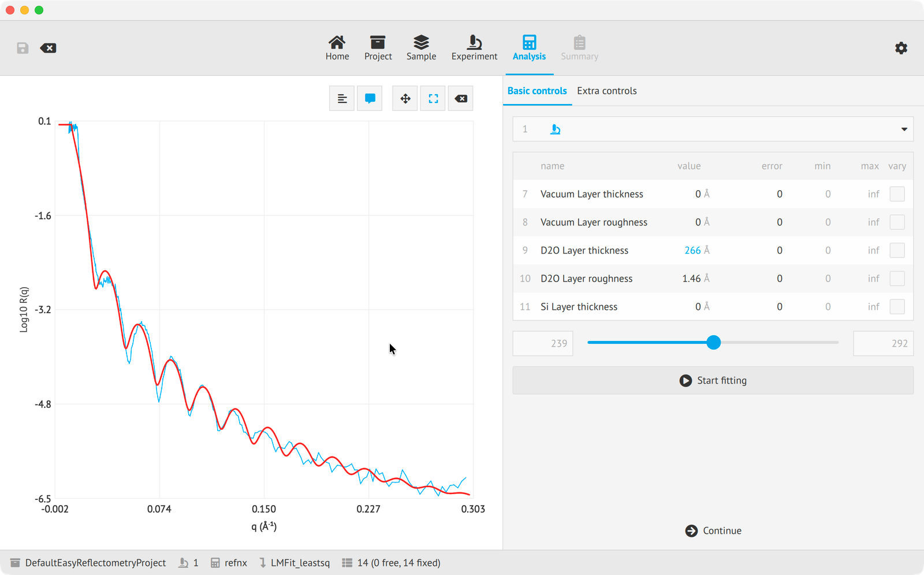Click the parameter value slider handle
The height and width of the screenshot is (575, 924).
coord(714,343)
